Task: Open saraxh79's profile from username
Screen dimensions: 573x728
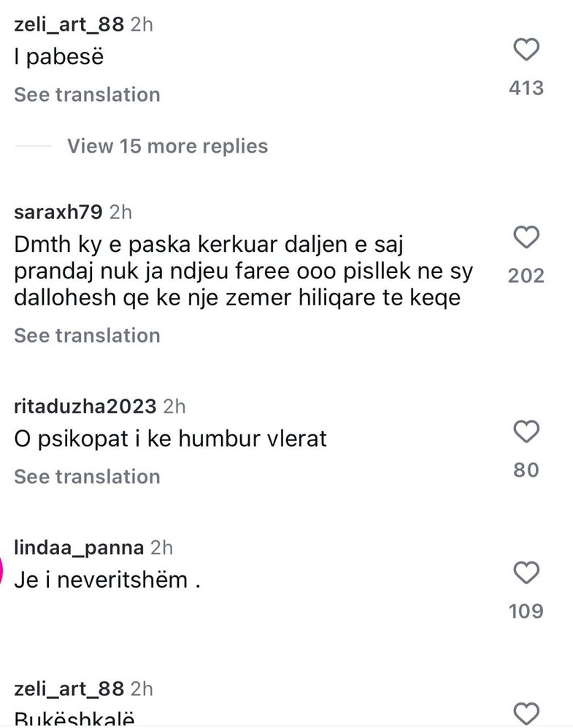Action: pyautogui.click(x=59, y=212)
